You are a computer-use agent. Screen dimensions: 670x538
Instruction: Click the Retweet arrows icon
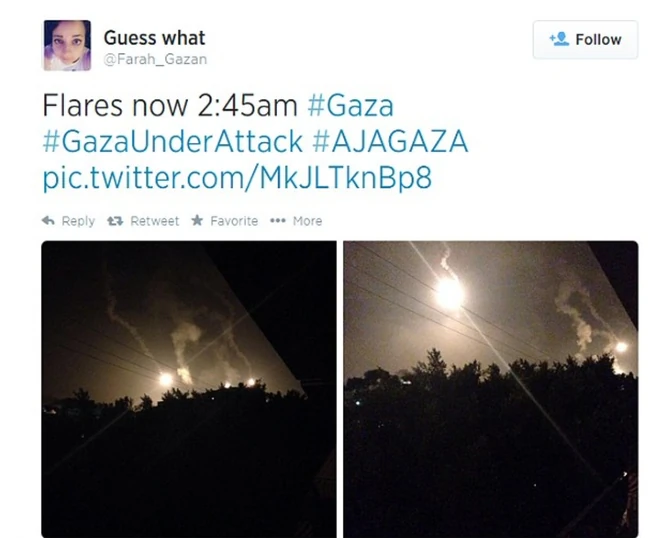pos(115,221)
